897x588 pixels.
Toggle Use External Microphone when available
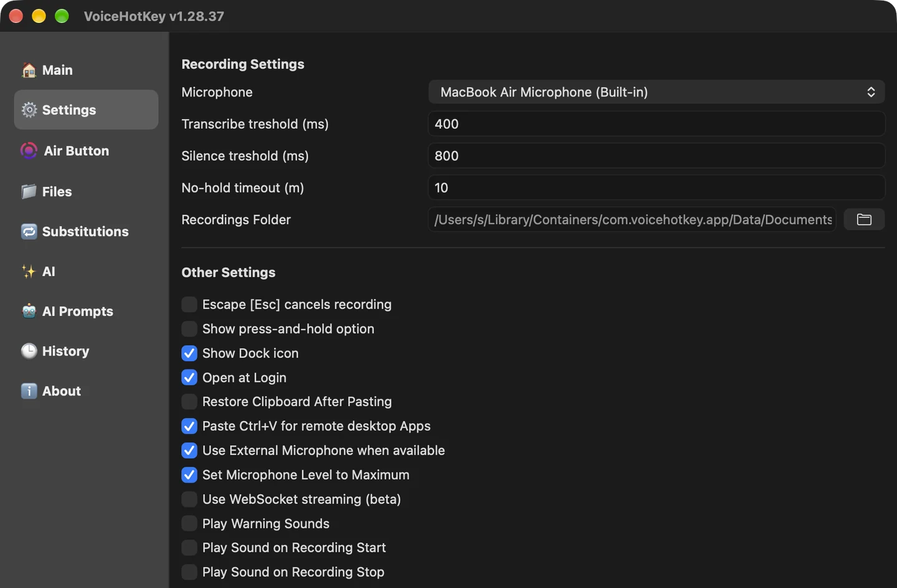pyautogui.click(x=189, y=450)
